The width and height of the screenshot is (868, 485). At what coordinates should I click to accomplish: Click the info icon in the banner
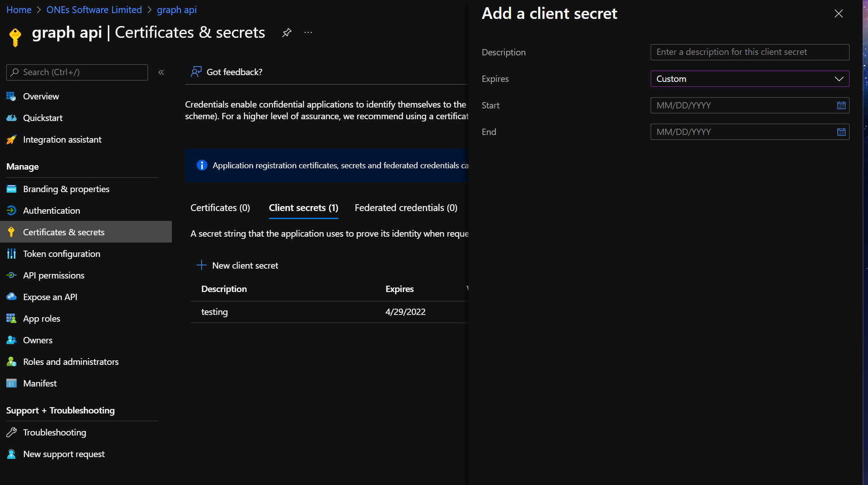tap(202, 165)
